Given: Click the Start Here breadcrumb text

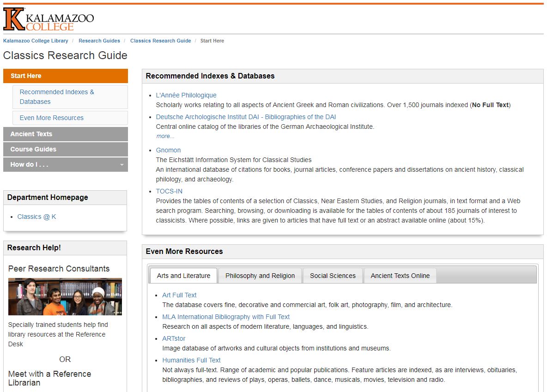Looking at the screenshot, I should point(212,41).
